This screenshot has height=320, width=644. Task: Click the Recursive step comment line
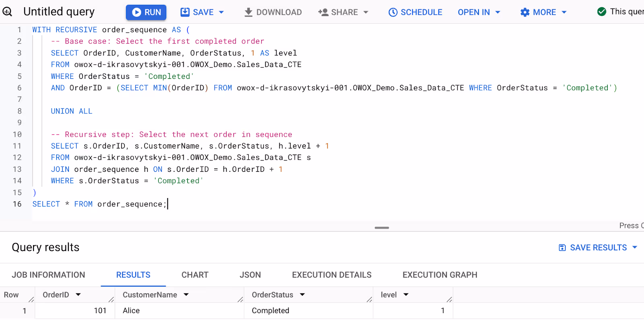pos(171,134)
